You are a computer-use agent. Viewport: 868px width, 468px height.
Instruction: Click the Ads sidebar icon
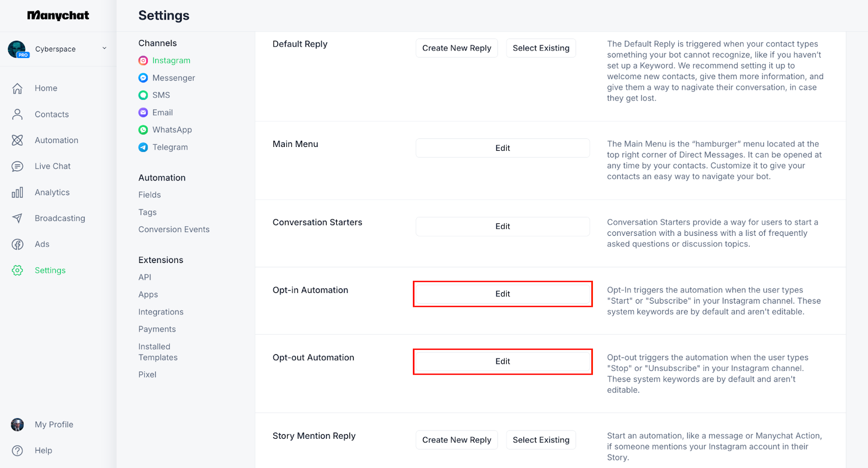[x=17, y=245]
